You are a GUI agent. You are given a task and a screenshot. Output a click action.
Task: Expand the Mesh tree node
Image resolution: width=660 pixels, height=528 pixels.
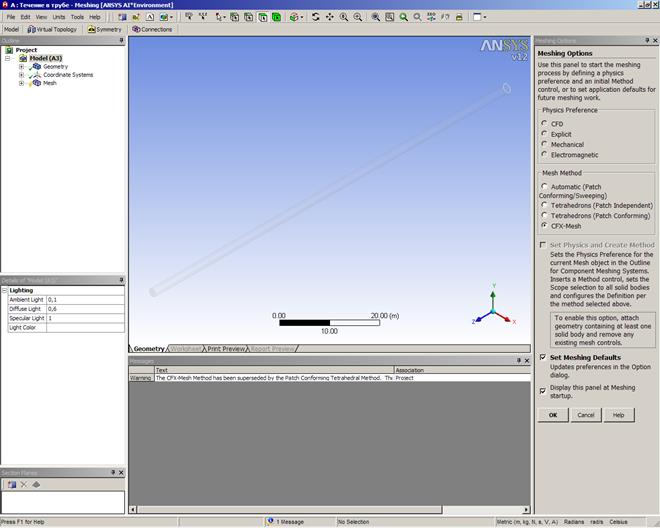pyautogui.click(x=21, y=83)
